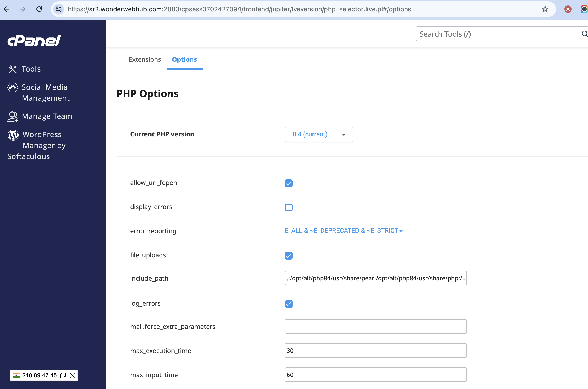588x389 pixels.
Task: Enable the display_errors checkbox
Action: pyautogui.click(x=289, y=207)
